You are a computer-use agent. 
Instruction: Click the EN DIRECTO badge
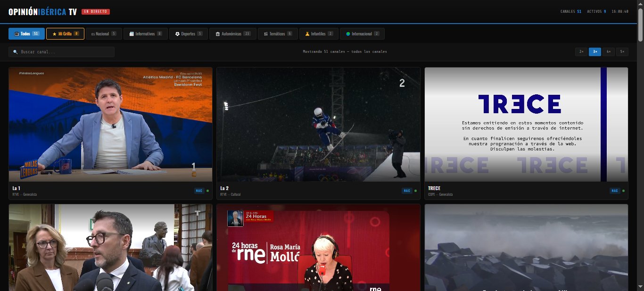95,12
